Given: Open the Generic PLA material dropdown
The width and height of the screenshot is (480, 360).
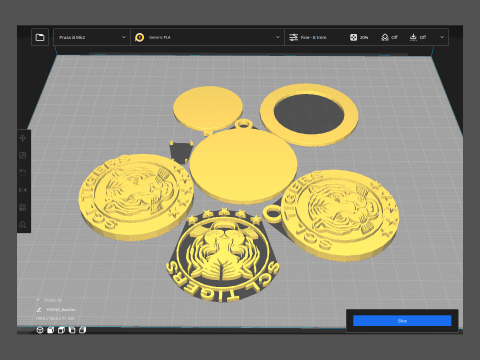Looking at the screenshot, I should click(207, 37).
